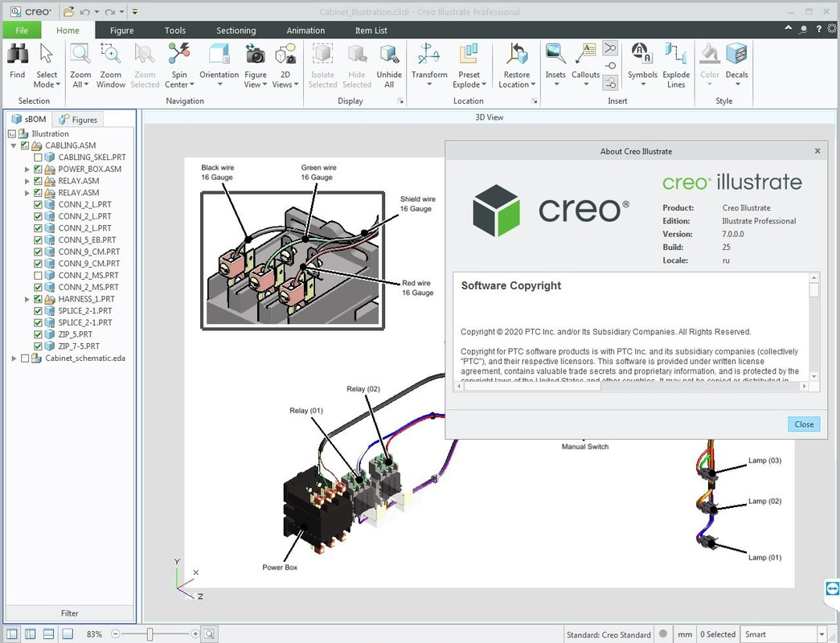Click the help question mark icon
This screenshot has width=840, height=643.
coord(818,29)
